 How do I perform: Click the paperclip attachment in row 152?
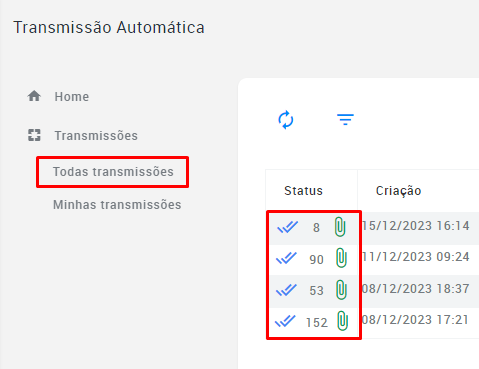pyautogui.click(x=342, y=321)
